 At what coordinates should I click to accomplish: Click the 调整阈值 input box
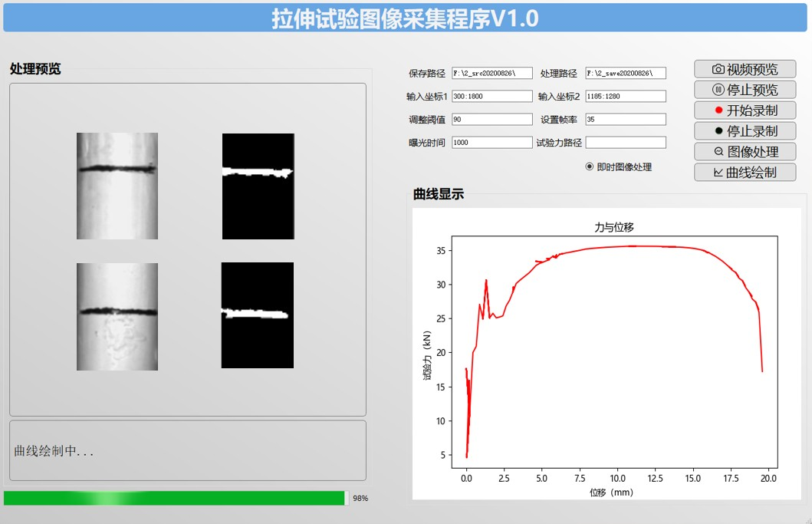[x=491, y=120]
